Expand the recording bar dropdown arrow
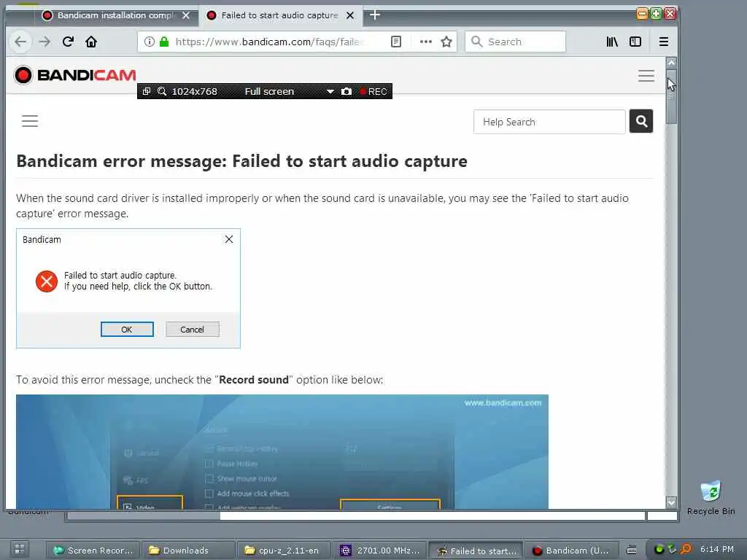 (330, 91)
